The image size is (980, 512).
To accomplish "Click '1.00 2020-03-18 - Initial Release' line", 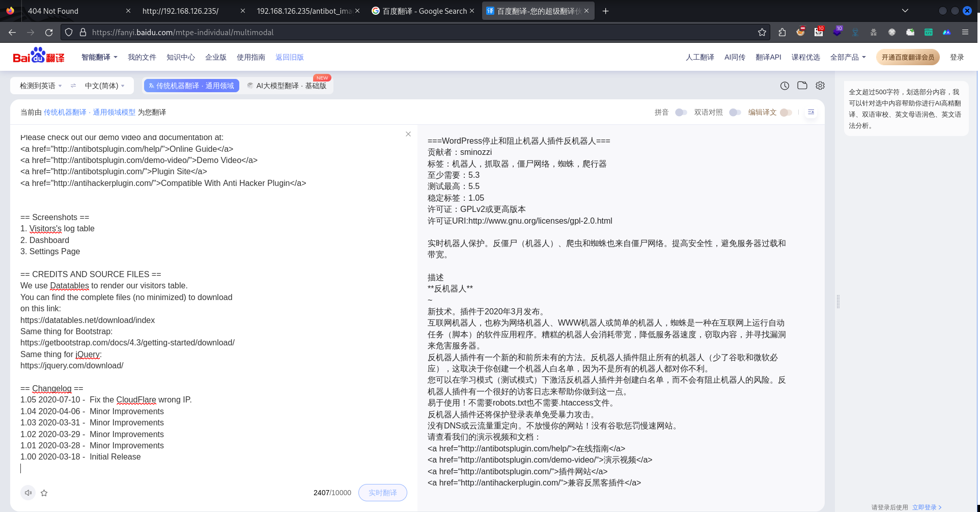I will coord(80,456).
